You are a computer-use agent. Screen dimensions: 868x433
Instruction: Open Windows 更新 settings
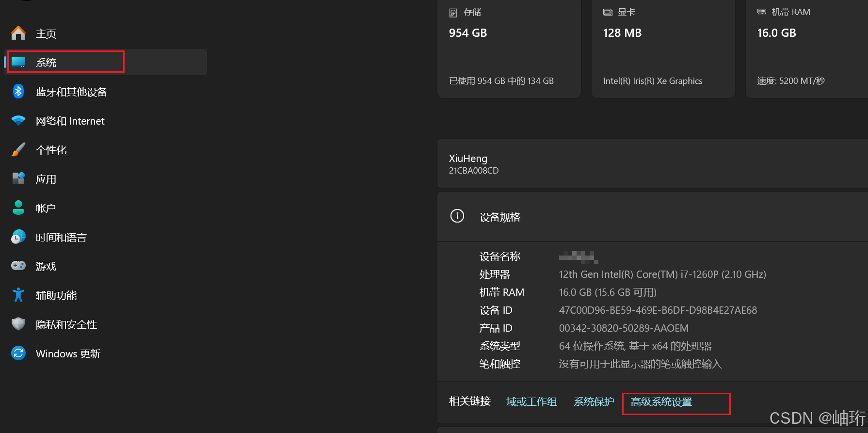point(105,353)
